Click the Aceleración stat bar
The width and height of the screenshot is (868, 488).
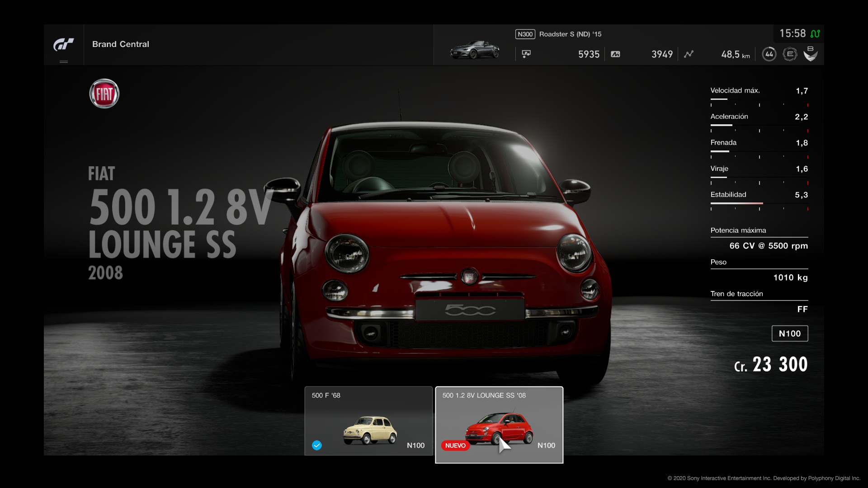point(759,125)
